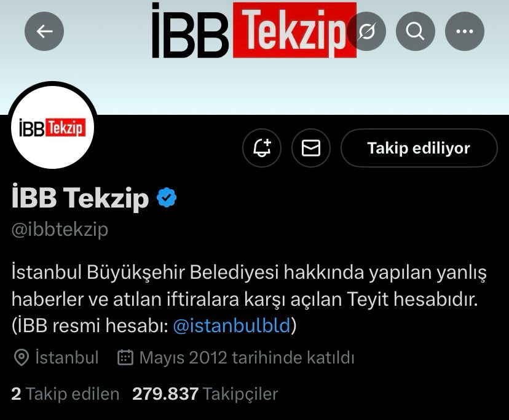The height and width of the screenshot is (420, 509).
Task: Open the @istanbulbld mention link
Action: coord(232,325)
